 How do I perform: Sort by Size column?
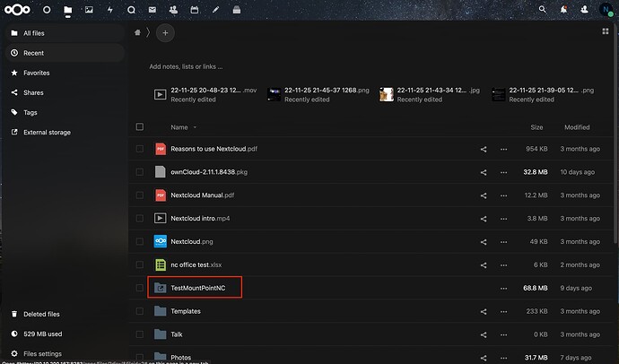[536, 127]
